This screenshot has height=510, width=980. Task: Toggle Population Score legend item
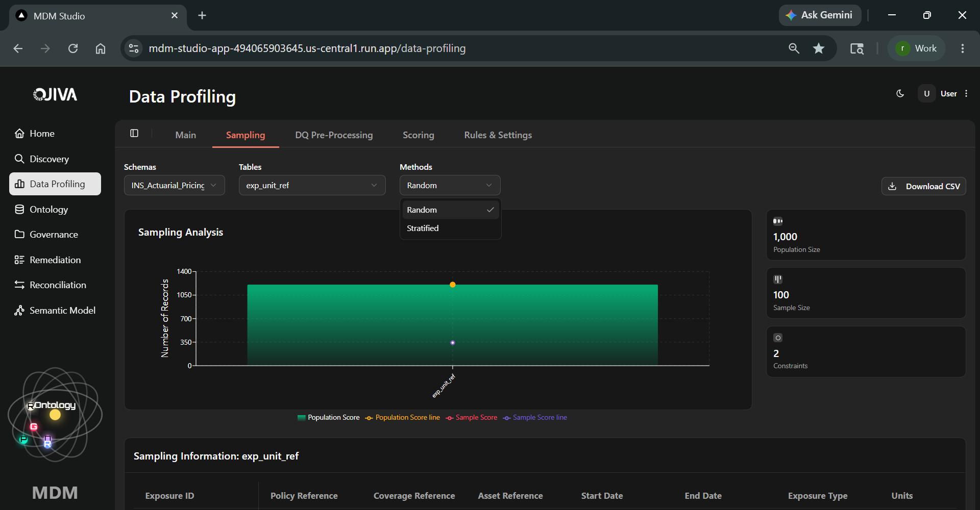click(329, 417)
